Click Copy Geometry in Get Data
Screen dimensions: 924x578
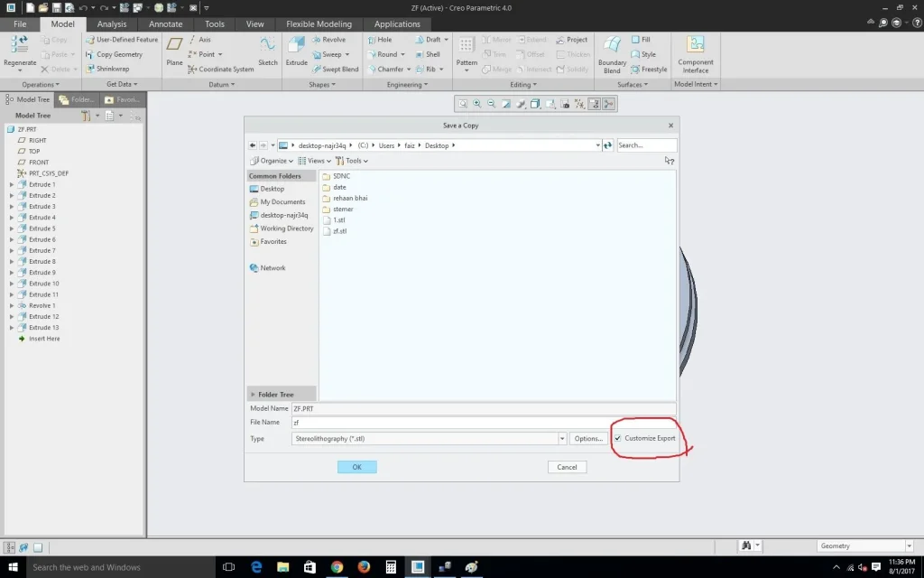click(x=115, y=54)
